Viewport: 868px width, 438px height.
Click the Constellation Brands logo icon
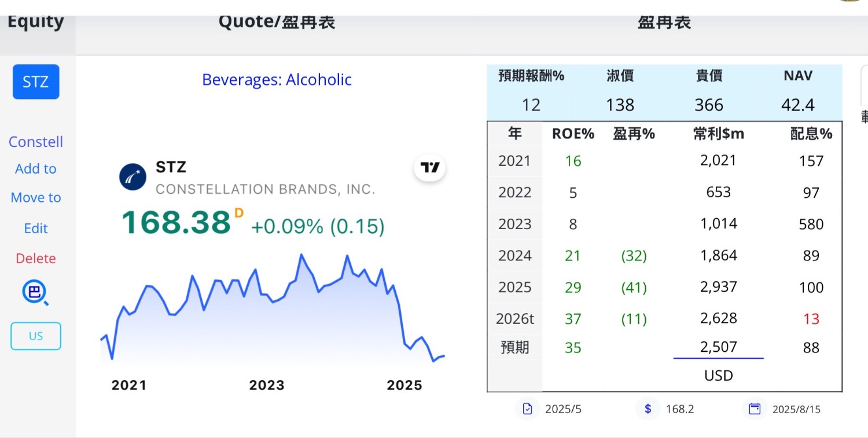tap(133, 176)
